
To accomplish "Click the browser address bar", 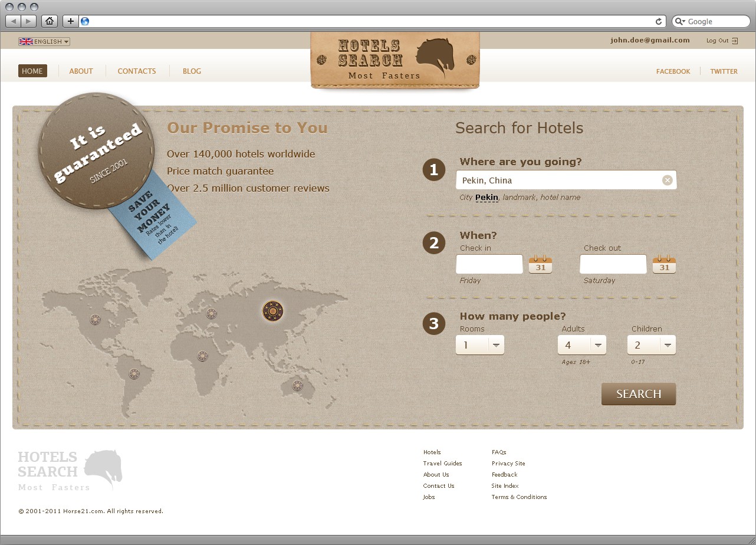I will (x=372, y=21).
